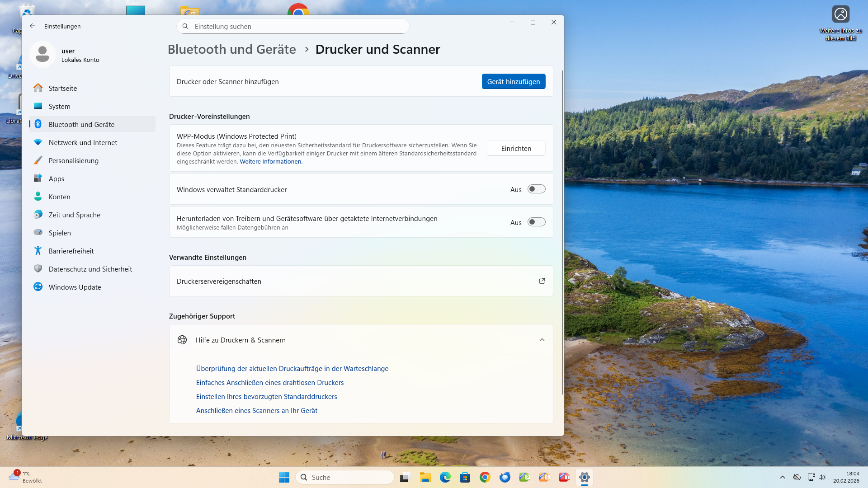
Task: Open the Microsoft Store from the taskbar
Action: [465, 477]
